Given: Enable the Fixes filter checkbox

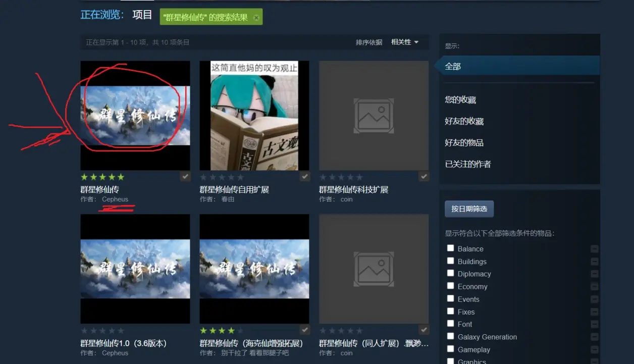Looking at the screenshot, I should click(450, 311).
